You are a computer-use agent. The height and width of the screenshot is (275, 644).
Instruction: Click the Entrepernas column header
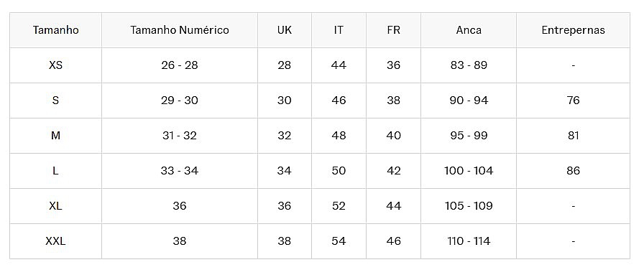[x=573, y=30]
